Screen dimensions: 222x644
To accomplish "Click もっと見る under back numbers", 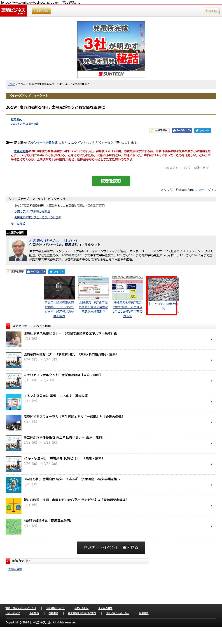I will (18, 223).
